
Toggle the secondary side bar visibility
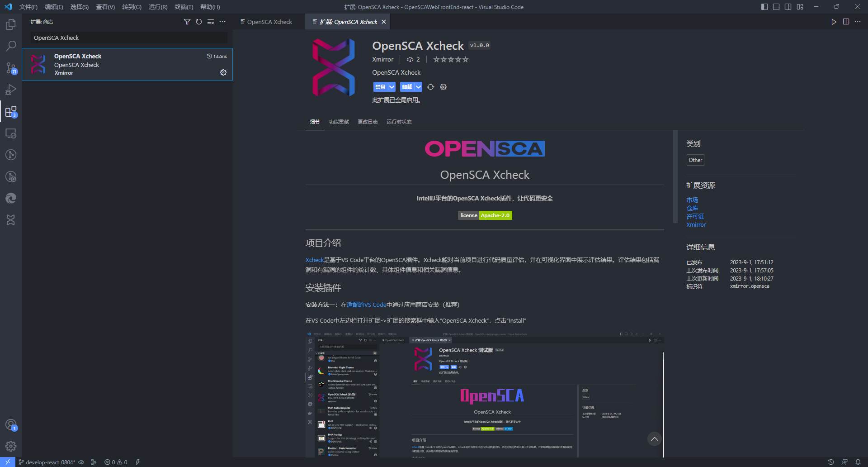(x=788, y=7)
